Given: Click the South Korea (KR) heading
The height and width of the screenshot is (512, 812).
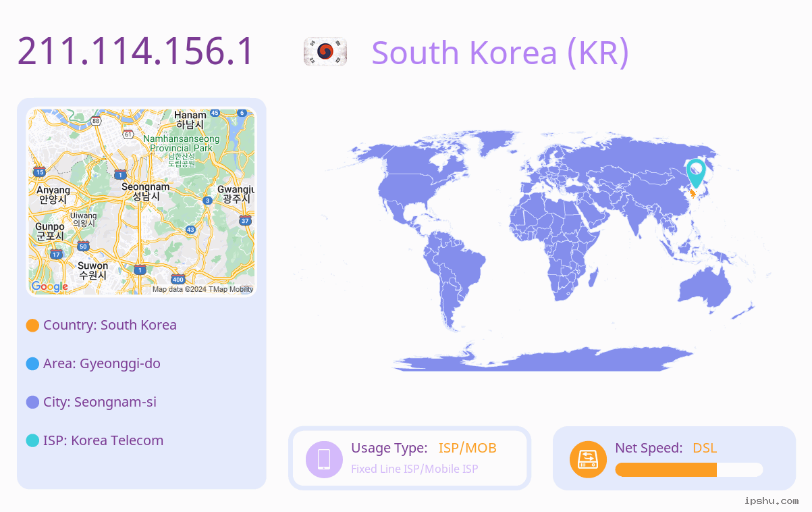Looking at the screenshot, I should [500, 53].
